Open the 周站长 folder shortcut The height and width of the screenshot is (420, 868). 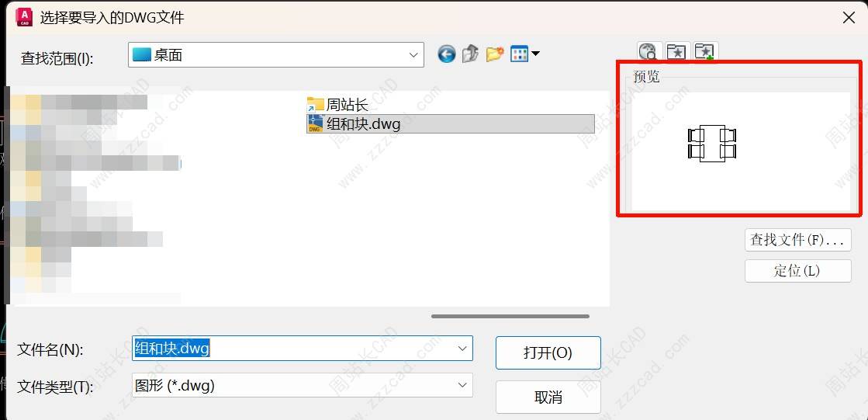point(337,104)
